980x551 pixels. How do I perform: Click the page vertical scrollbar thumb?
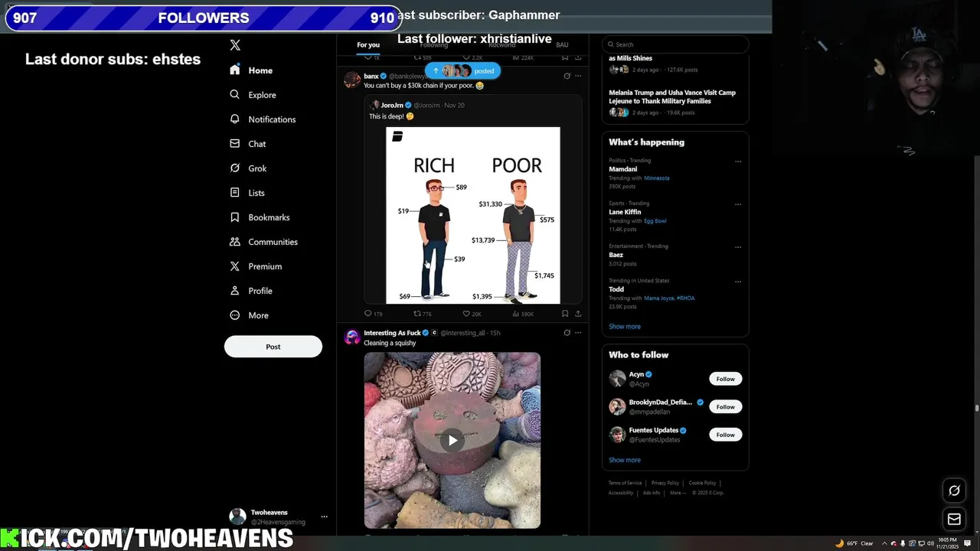click(976, 408)
